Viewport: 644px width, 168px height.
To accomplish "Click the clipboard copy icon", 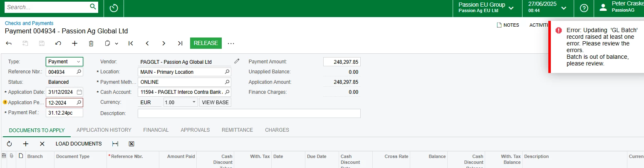I will (108, 43).
